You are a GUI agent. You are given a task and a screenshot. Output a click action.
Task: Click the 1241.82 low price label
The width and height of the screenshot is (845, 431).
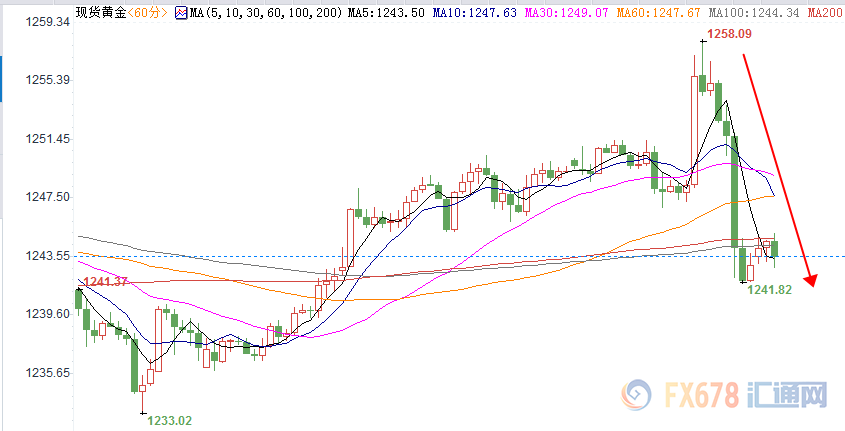point(770,290)
